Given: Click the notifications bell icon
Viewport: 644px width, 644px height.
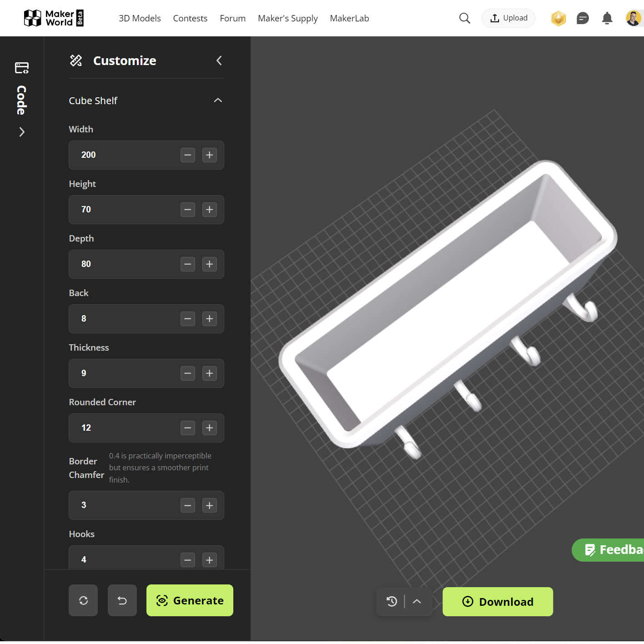Looking at the screenshot, I should (x=607, y=18).
